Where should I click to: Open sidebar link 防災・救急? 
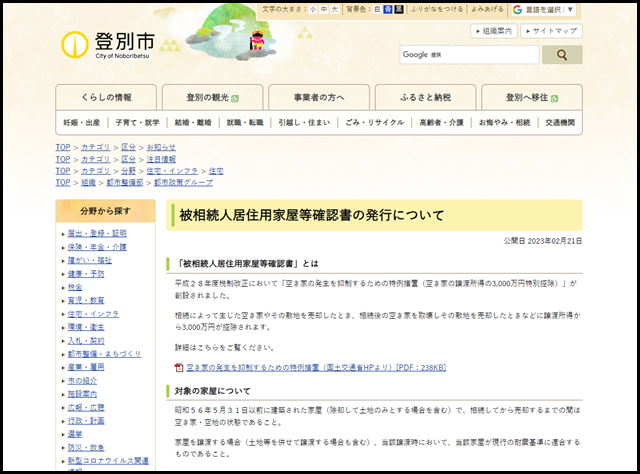pos(86,447)
